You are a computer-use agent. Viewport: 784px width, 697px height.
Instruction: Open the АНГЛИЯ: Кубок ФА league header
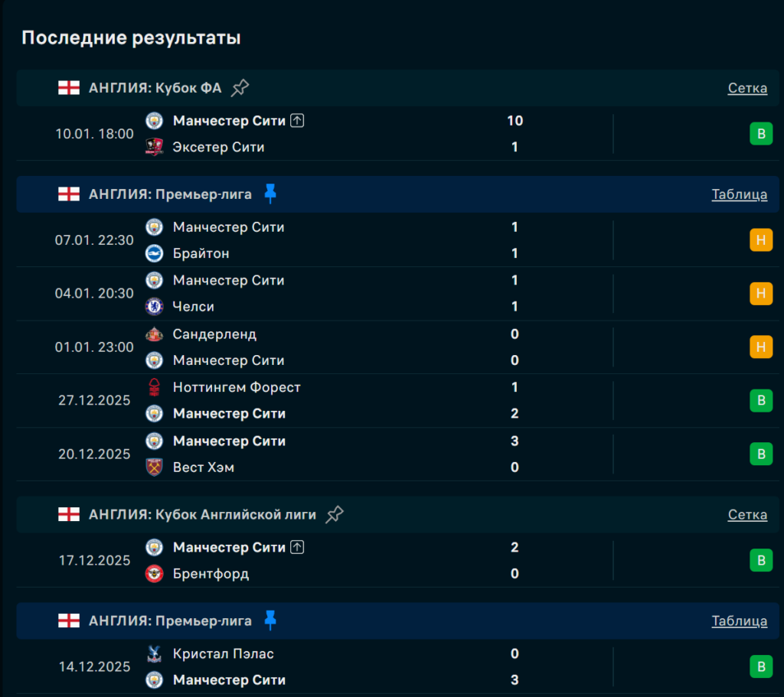(x=155, y=88)
